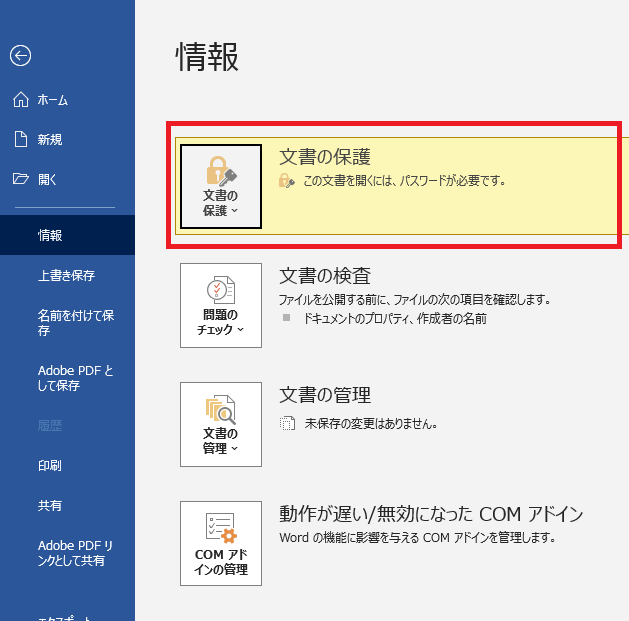Click the large 情報 page title
This screenshot has width=629, height=621.
coord(207,57)
